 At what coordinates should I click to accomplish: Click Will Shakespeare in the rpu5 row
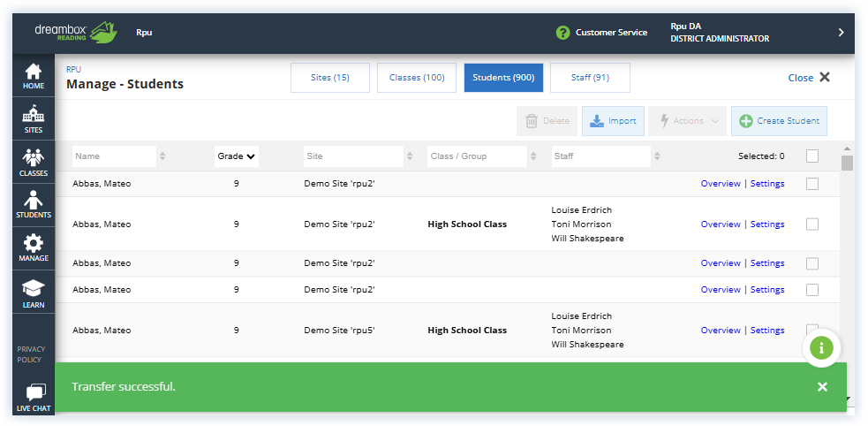click(587, 345)
